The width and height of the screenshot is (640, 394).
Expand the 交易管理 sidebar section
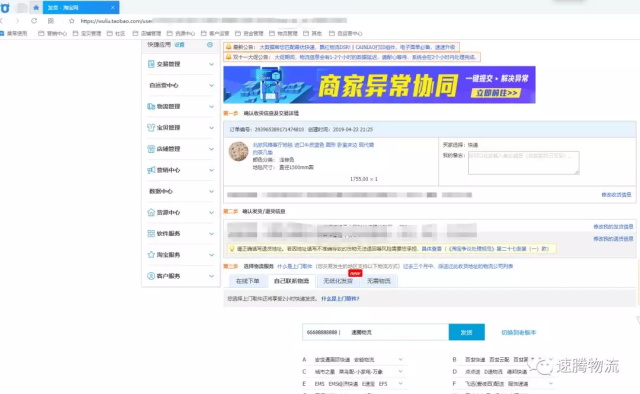point(211,64)
